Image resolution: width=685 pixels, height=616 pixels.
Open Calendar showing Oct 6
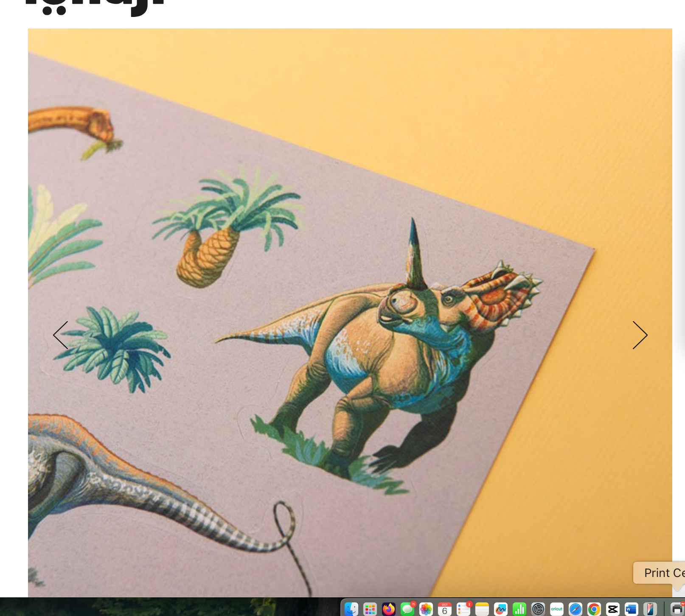pyautogui.click(x=445, y=609)
